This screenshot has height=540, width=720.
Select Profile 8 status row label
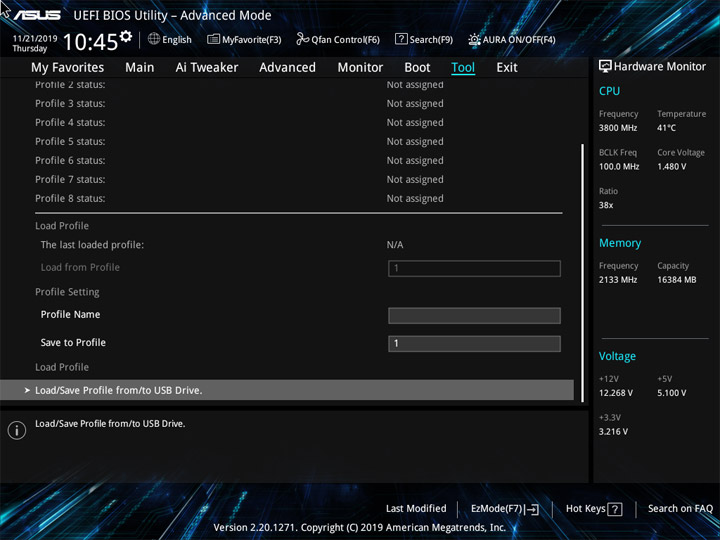pyautogui.click(x=70, y=198)
